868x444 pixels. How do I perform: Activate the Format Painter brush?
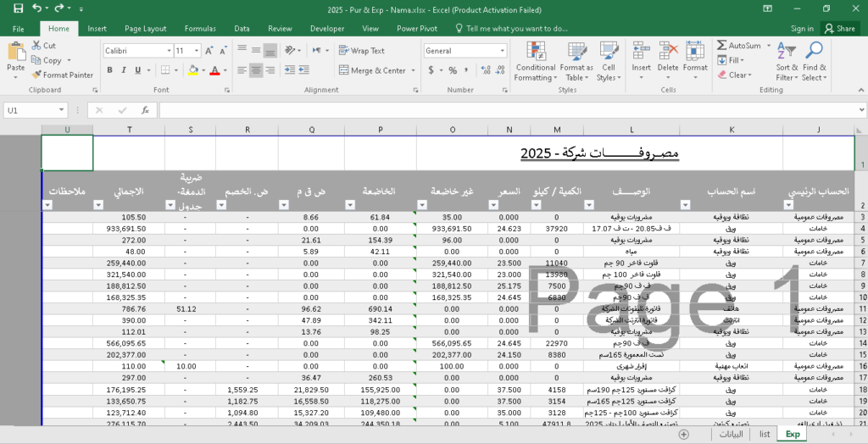[x=36, y=75]
